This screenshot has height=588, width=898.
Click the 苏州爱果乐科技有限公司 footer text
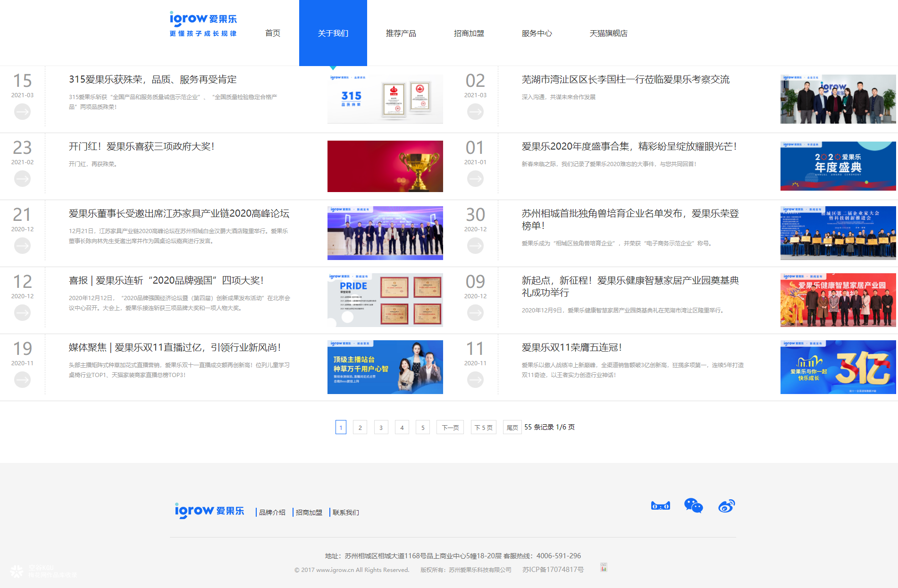480,570
